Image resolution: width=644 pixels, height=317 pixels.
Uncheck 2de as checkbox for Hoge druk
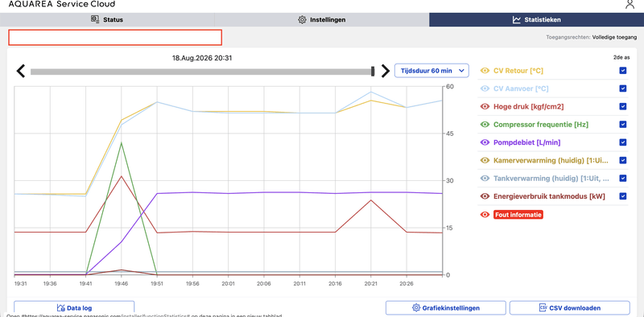click(x=623, y=106)
